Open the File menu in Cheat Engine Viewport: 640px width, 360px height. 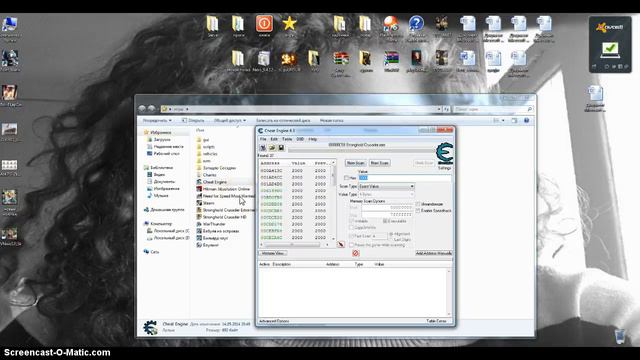coord(263,139)
